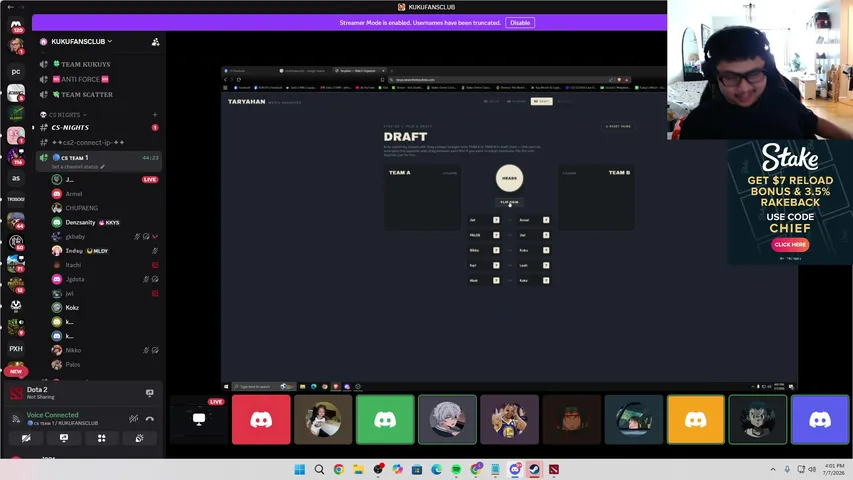Click the TEAM A drop panel
Screen dimensions: 853x480
point(423,198)
